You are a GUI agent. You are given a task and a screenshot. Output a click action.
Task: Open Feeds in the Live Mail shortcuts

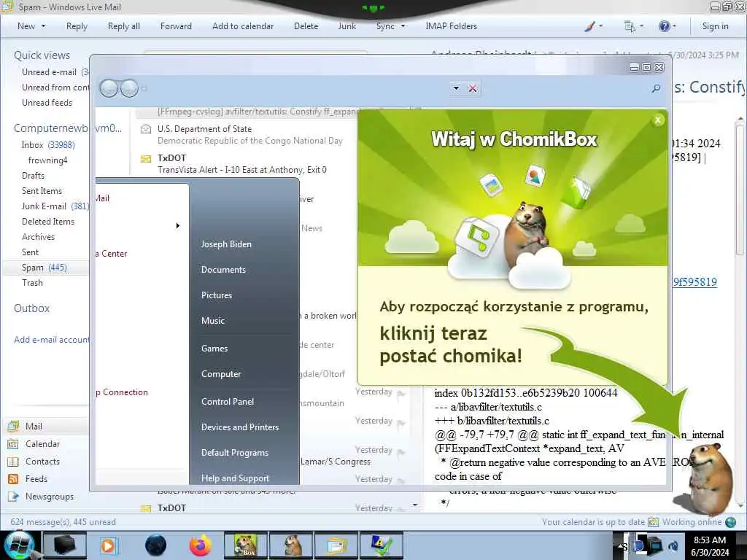pyautogui.click(x=36, y=479)
